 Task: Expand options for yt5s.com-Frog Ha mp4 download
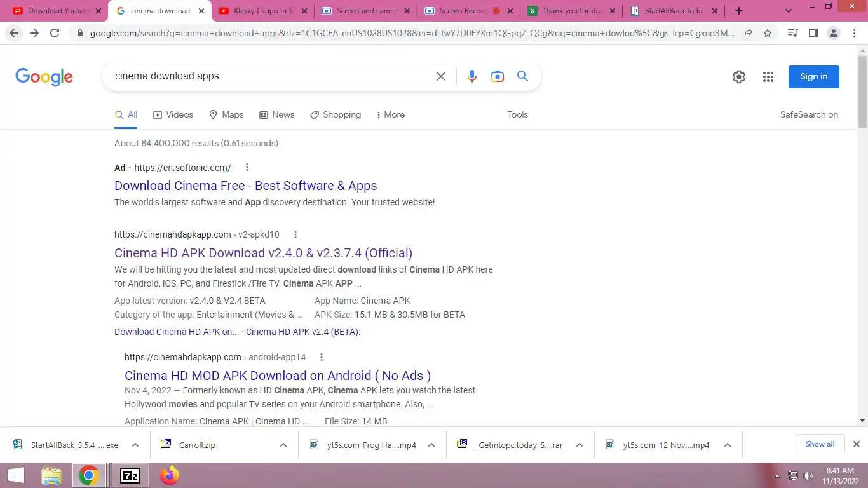[431, 445]
